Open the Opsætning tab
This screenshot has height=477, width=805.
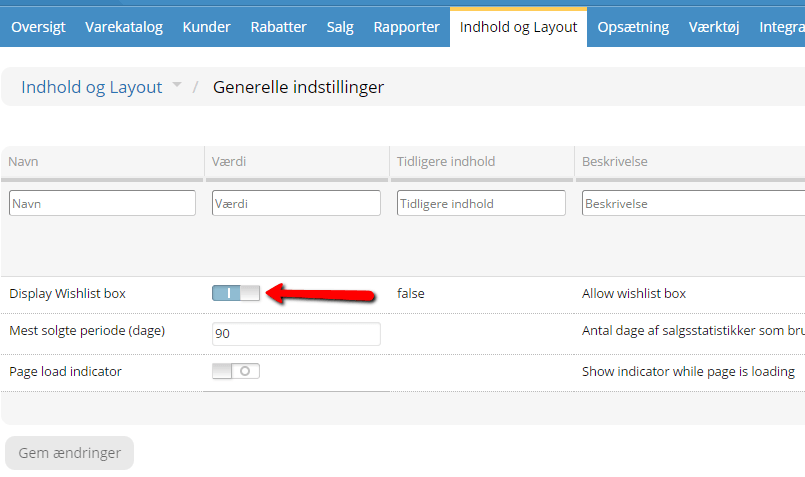coord(633,27)
